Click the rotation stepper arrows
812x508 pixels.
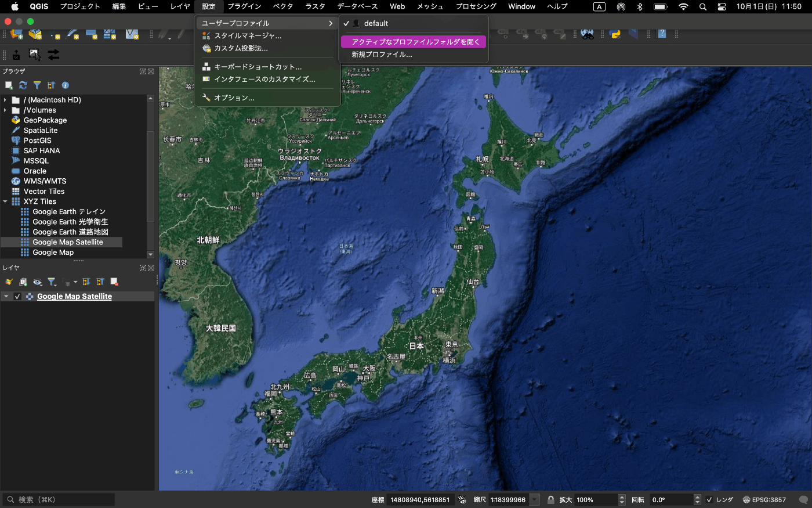[x=698, y=500]
